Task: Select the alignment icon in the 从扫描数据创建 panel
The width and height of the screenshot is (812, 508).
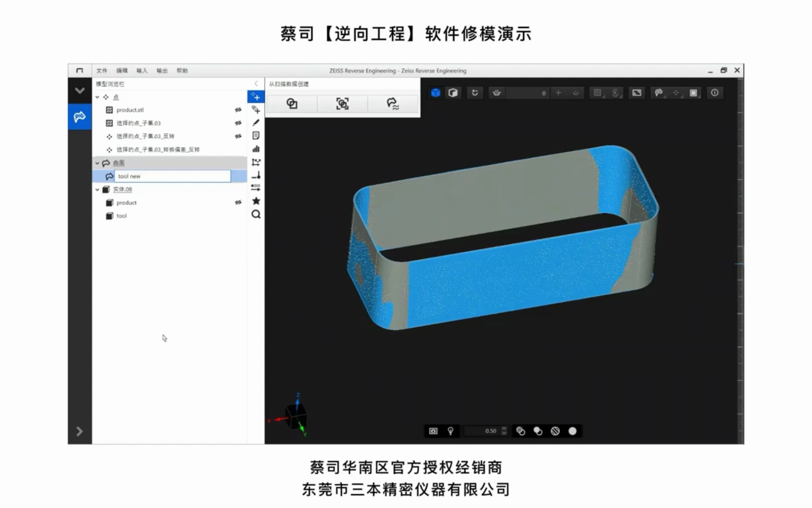Action: (341, 104)
